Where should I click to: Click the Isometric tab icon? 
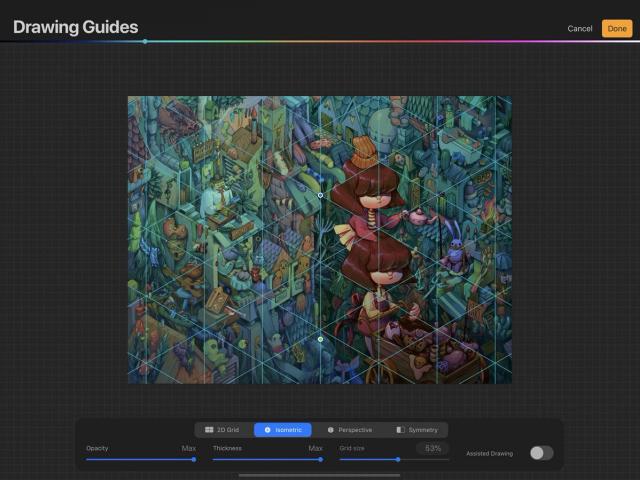268,430
